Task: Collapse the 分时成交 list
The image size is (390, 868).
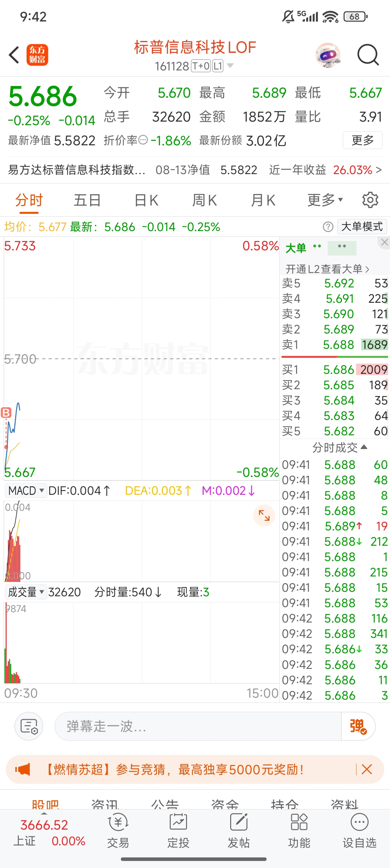Action: [340, 447]
